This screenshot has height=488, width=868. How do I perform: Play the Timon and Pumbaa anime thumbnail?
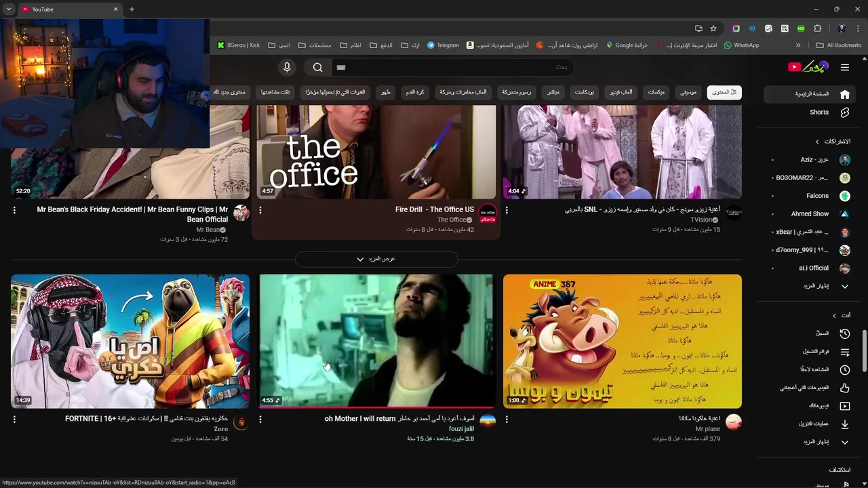tap(623, 341)
